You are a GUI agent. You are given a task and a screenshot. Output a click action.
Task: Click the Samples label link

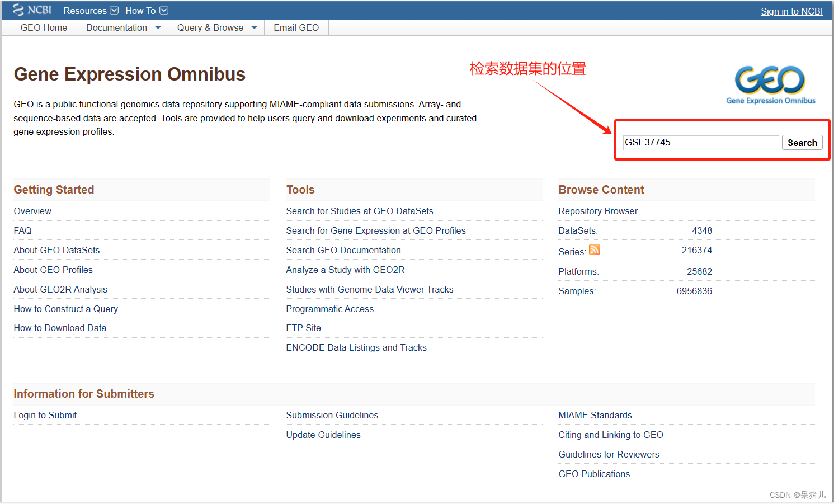[x=577, y=291]
